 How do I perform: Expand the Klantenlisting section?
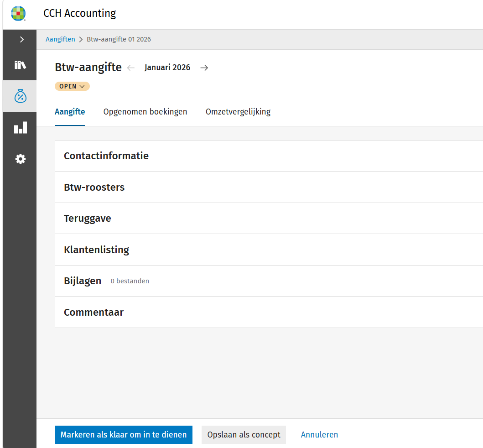(269, 250)
